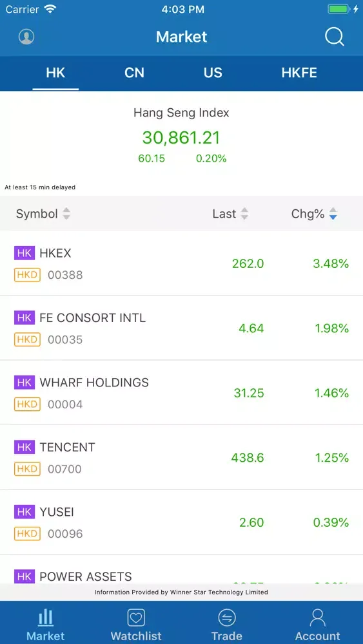Tap the search magnifier icon
This screenshot has height=644, width=363.
(334, 37)
